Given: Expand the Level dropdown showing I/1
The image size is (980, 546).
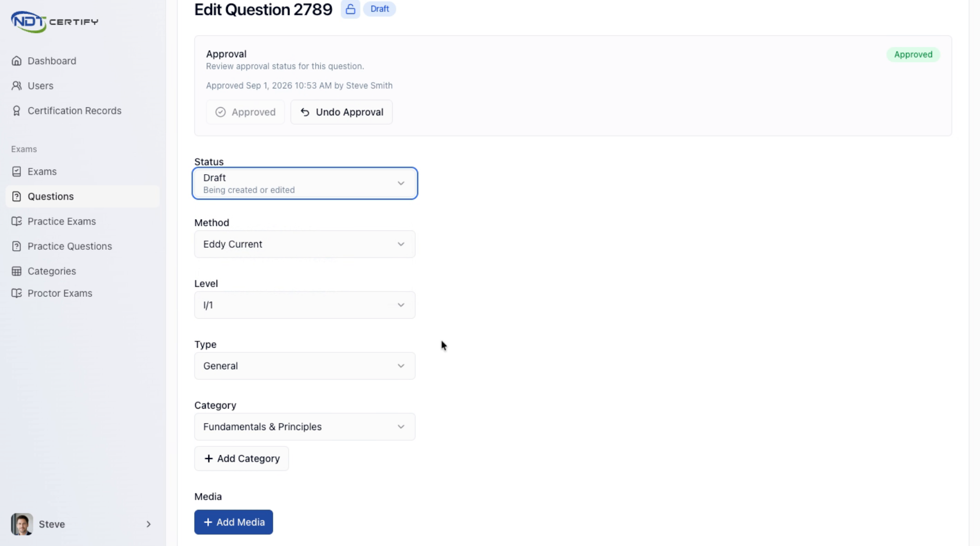Looking at the screenshot, I should [x=305, y=305].
